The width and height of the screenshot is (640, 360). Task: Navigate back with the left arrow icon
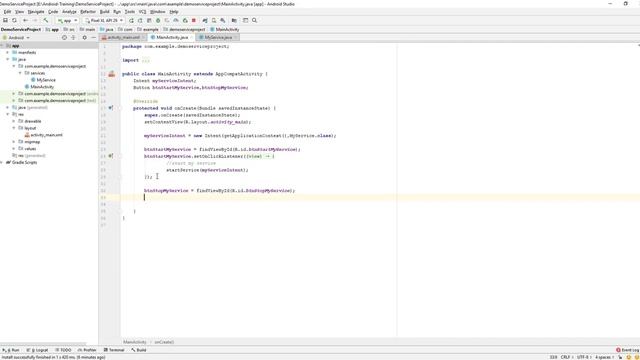click(x=26, y=20)
